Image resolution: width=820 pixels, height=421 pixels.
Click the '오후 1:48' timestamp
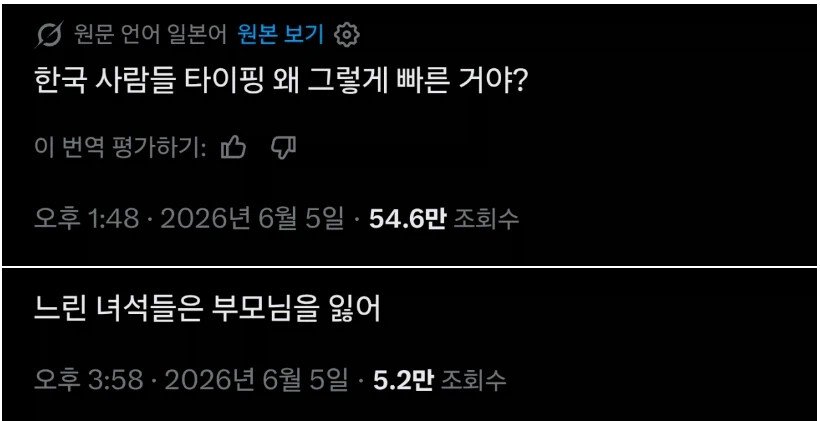tap(87, 219)
